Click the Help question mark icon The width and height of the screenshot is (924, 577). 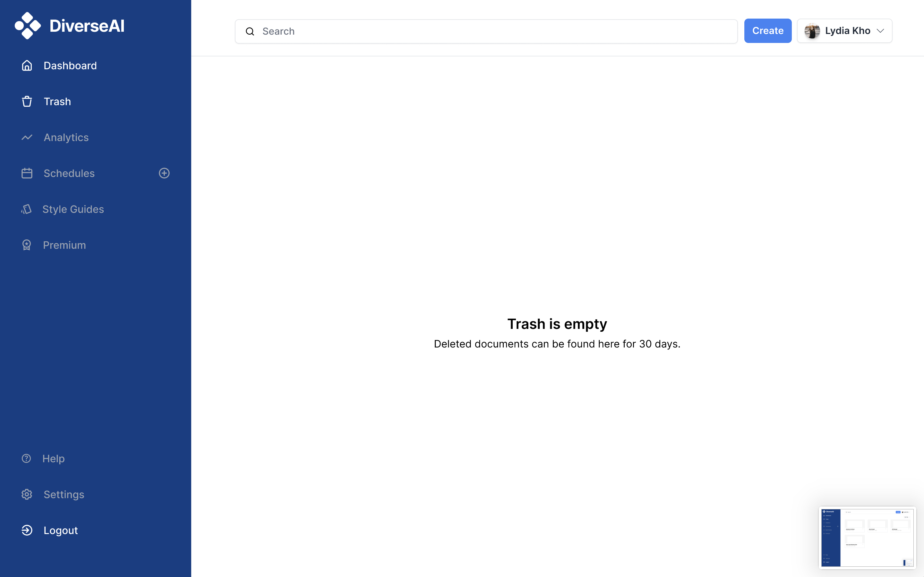(x=26, y=458)
